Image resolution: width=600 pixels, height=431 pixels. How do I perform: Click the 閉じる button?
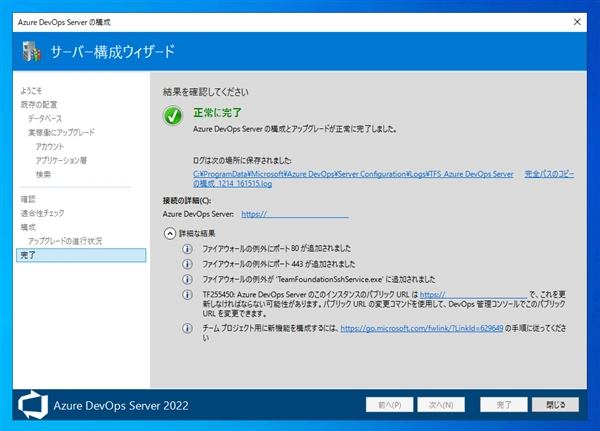point(555,405)
